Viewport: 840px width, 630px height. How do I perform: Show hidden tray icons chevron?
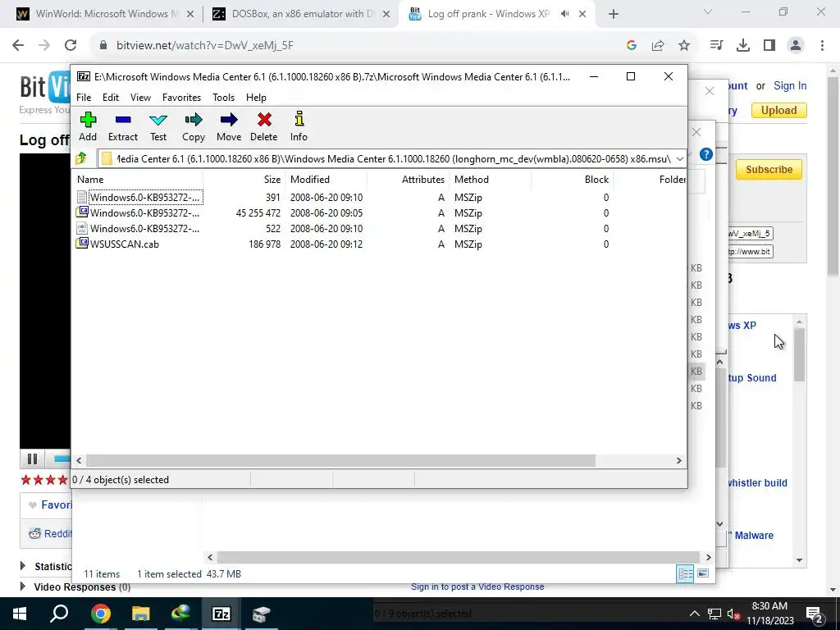694,614
